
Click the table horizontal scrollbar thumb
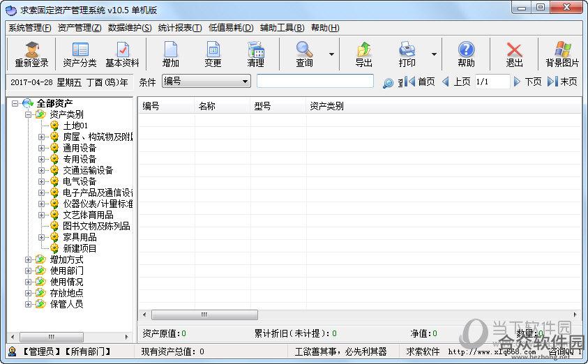coord(204,314)
